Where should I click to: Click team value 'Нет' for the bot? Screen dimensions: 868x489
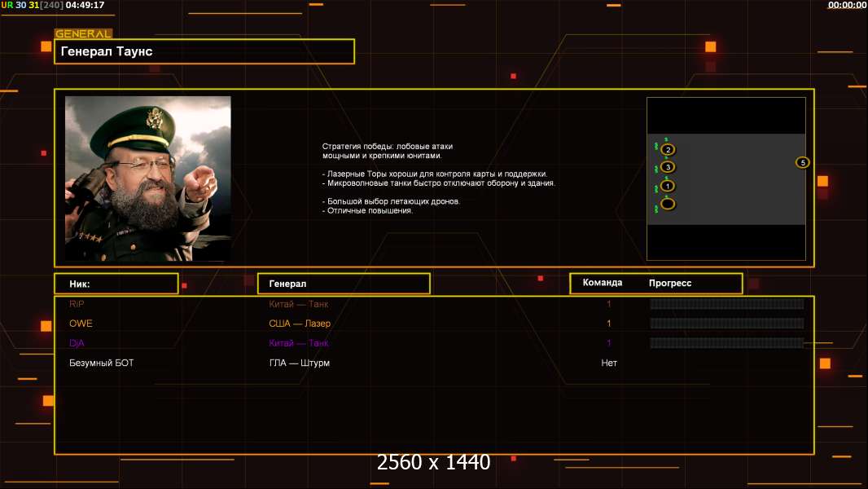609,363
